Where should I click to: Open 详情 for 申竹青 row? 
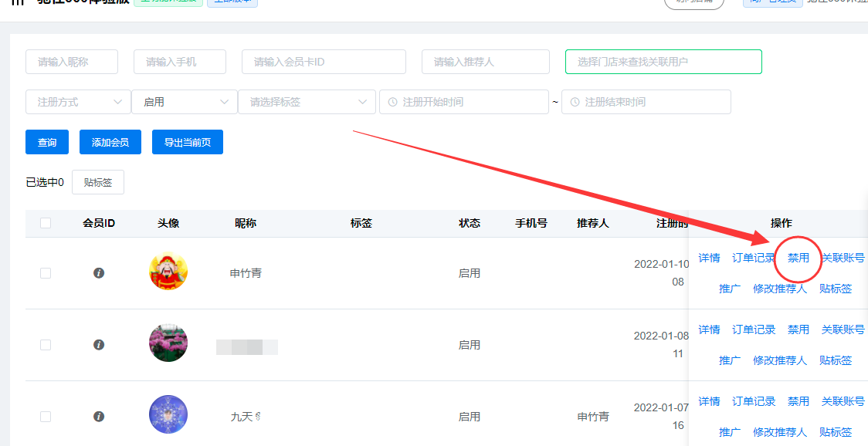[709, 258]
